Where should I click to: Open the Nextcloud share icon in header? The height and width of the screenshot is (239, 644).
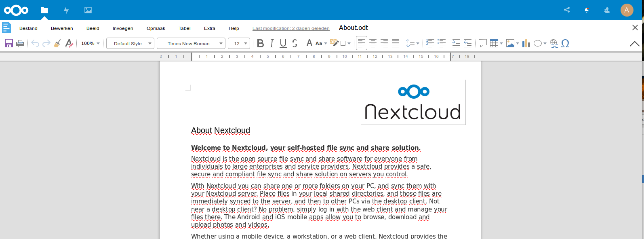point(567,10)
